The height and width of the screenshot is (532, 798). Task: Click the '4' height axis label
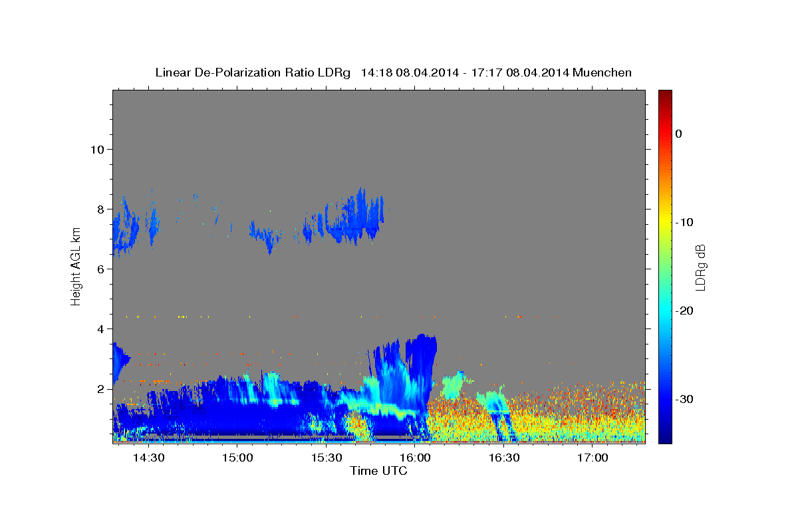100,329
